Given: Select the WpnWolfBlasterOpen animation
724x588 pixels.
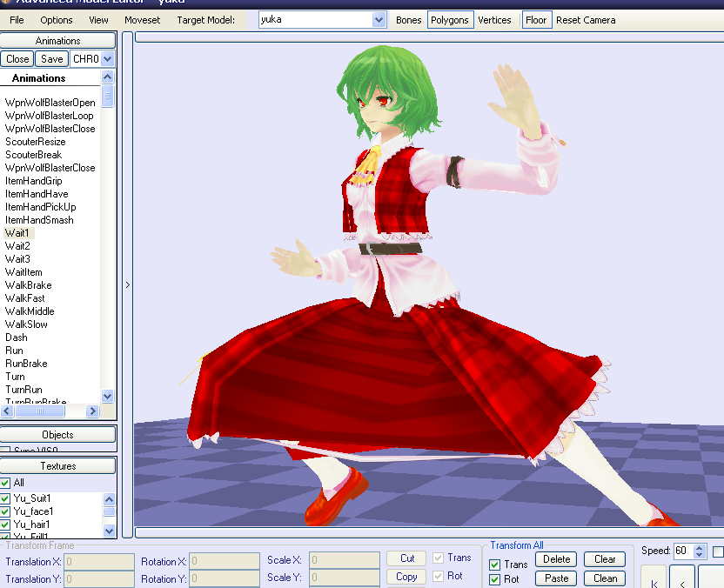Looking at the screenshot, I should click(x=50, y=103).
